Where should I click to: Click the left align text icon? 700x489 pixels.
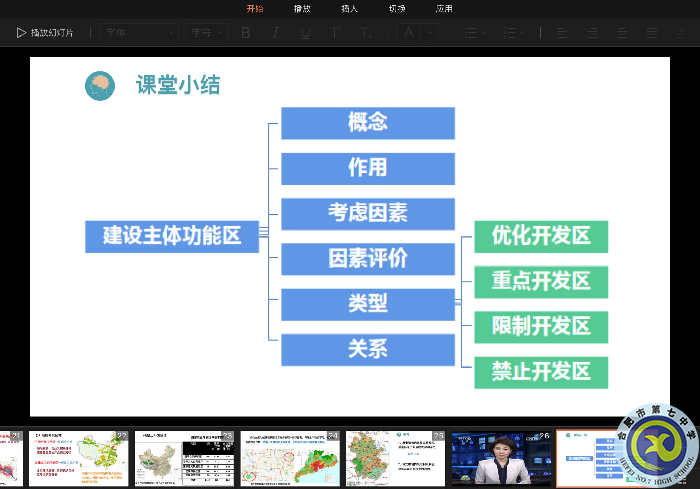(x=561, y=33)
